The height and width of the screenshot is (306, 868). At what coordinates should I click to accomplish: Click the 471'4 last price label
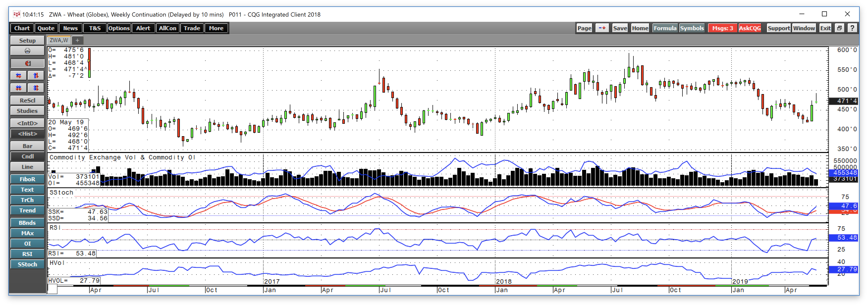(x=843, y=101)
